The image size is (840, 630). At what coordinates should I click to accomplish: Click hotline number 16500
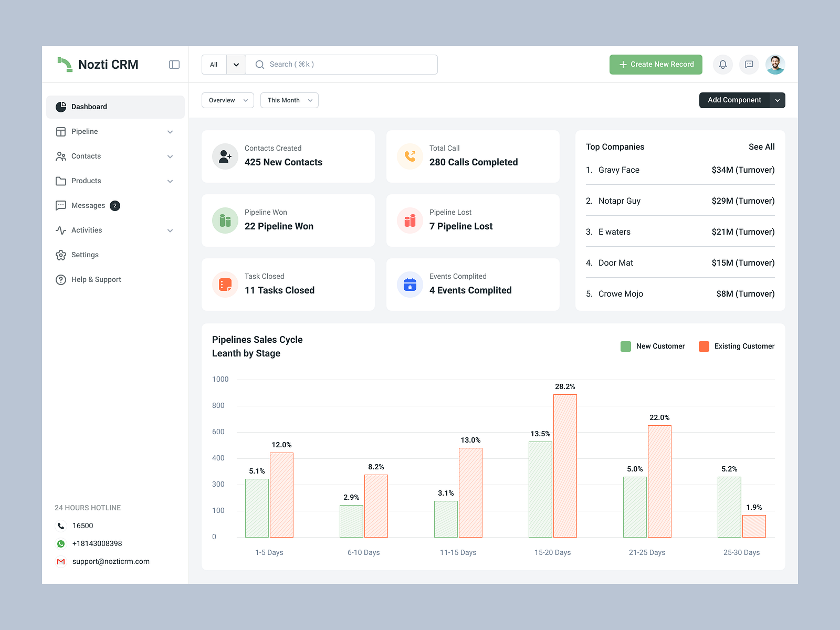(82, 526)
